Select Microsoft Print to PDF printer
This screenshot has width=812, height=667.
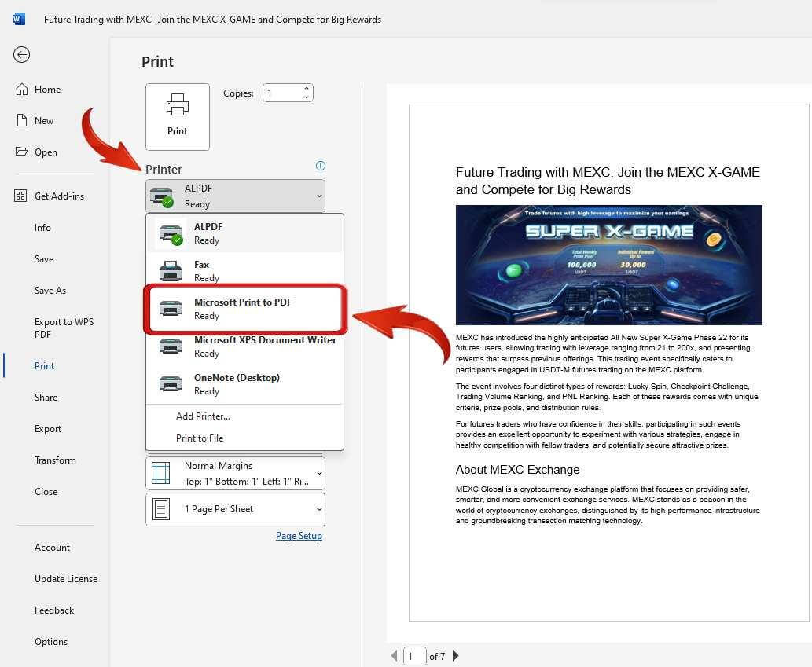coord(244,309)
